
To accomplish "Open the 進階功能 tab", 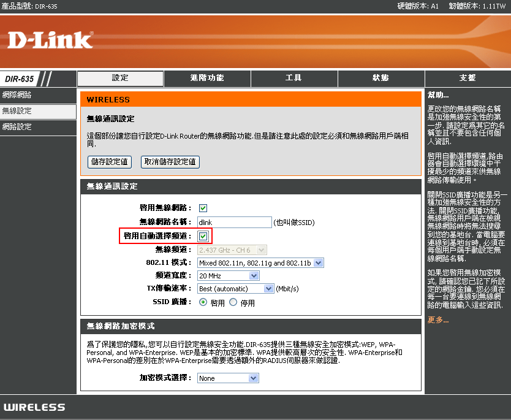I will (x=207, y=78).
